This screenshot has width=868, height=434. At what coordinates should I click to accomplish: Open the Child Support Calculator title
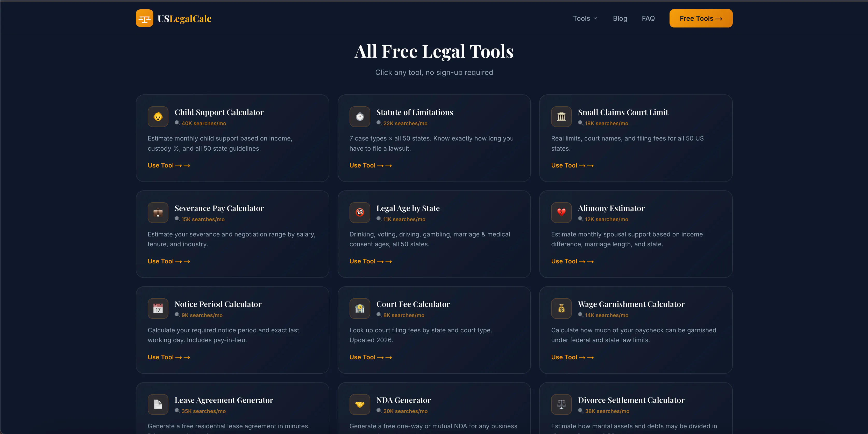pos(219,112)
